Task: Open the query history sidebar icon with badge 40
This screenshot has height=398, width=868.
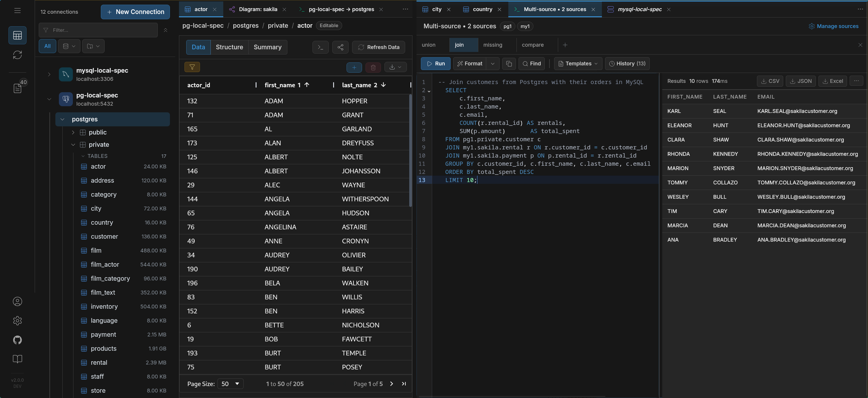Action: pos(17,88)
